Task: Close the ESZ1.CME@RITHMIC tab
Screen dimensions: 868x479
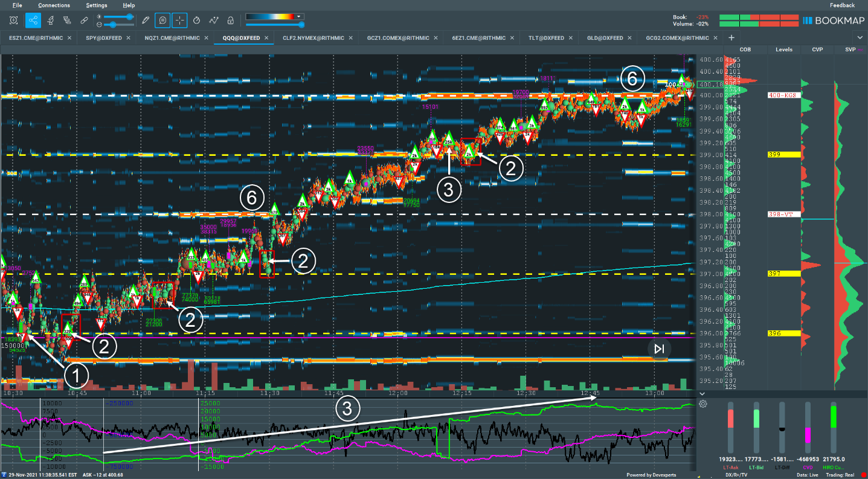Action: click(x=69, y=37)
